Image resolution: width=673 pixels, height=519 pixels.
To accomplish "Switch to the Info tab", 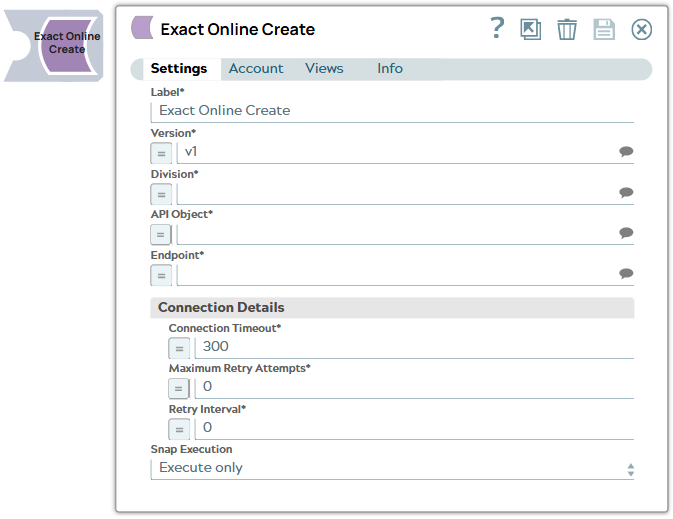I will tap(390, 69).
